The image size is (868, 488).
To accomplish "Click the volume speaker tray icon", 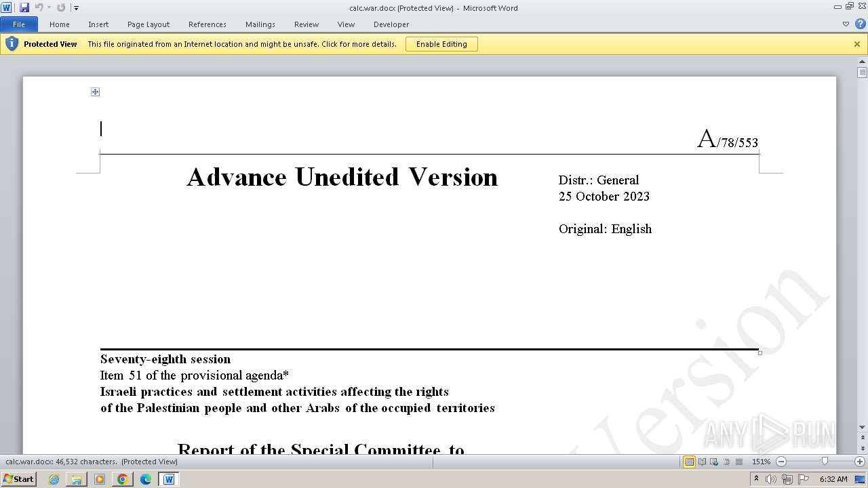I will [772, 479].
